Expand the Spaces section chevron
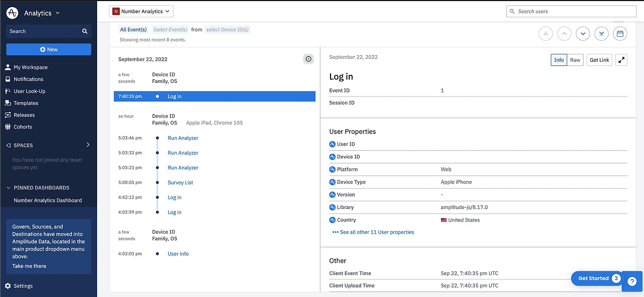Viewport: 644px width, 297px height. 88,145
